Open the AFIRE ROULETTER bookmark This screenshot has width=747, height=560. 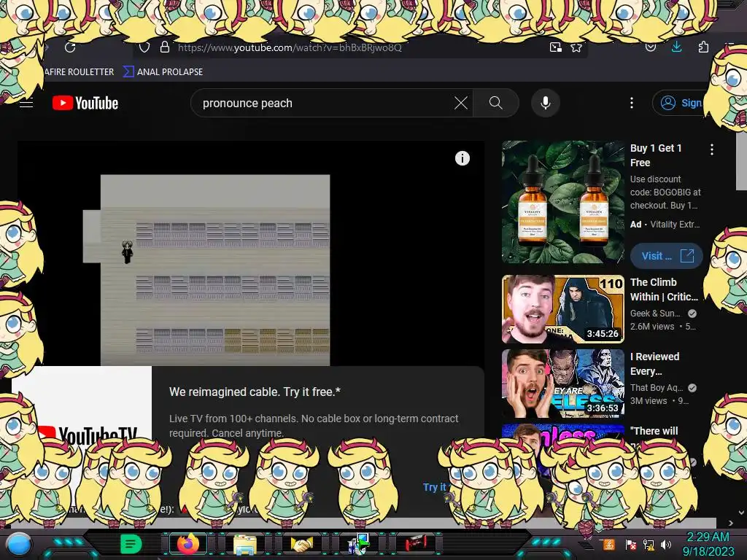79,72
